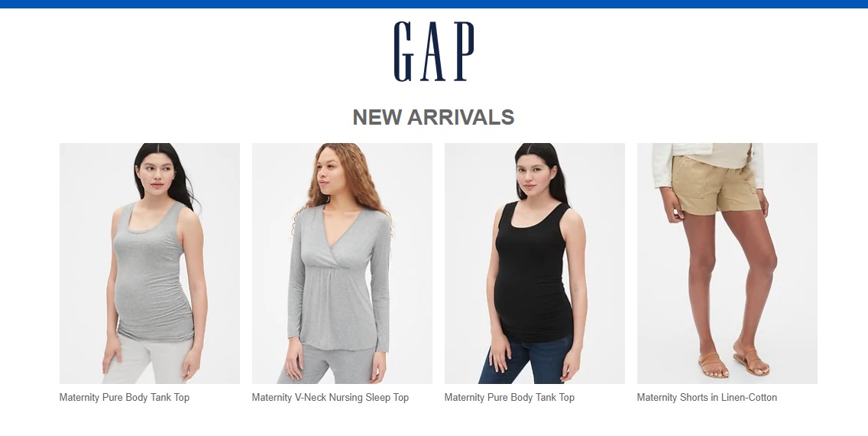Click the letter P in the logo
Screen dimensions: 868x436
[x=464, y=51]
